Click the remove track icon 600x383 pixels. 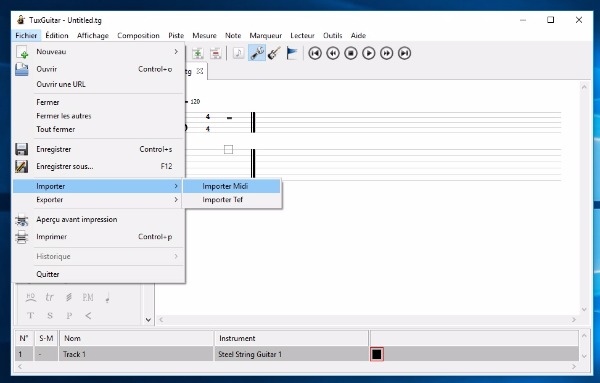[x=215, y=53]
